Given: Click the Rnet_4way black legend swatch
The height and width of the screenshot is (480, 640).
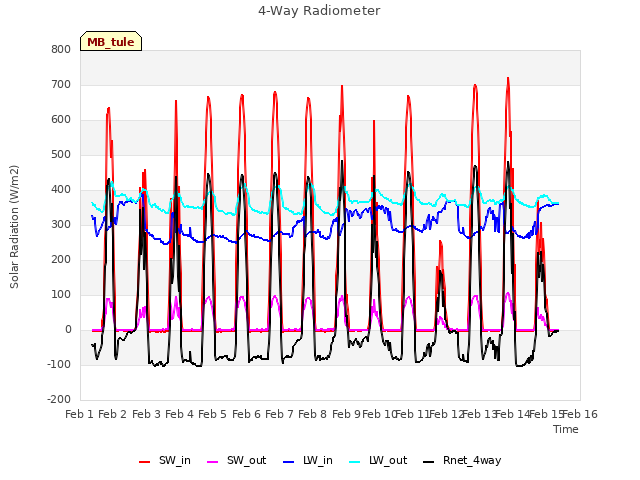Looking at the screenshot, I should click(429, 462).
